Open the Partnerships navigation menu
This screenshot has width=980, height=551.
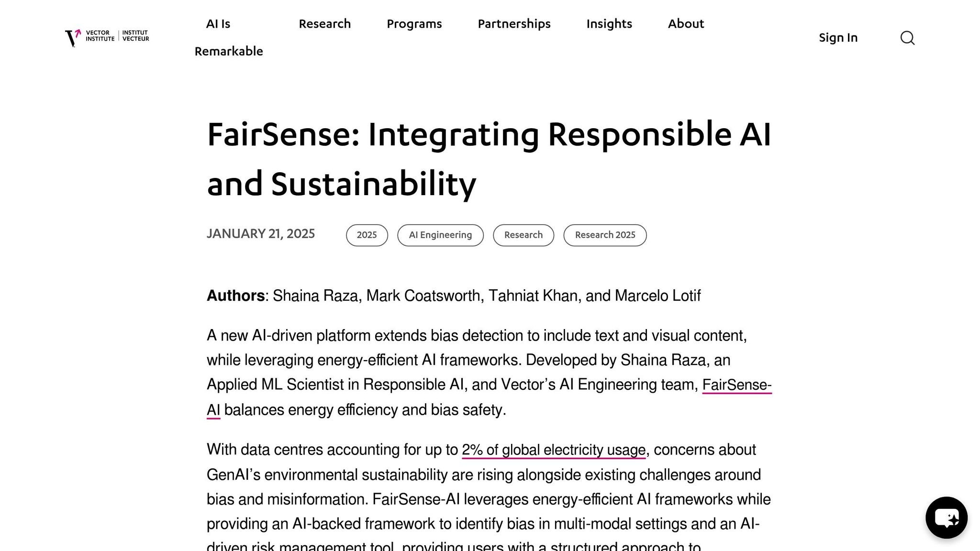[514, 24]
